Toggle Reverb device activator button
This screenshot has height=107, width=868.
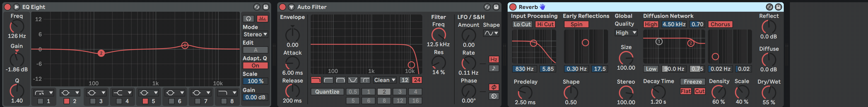tap(513, 7)
